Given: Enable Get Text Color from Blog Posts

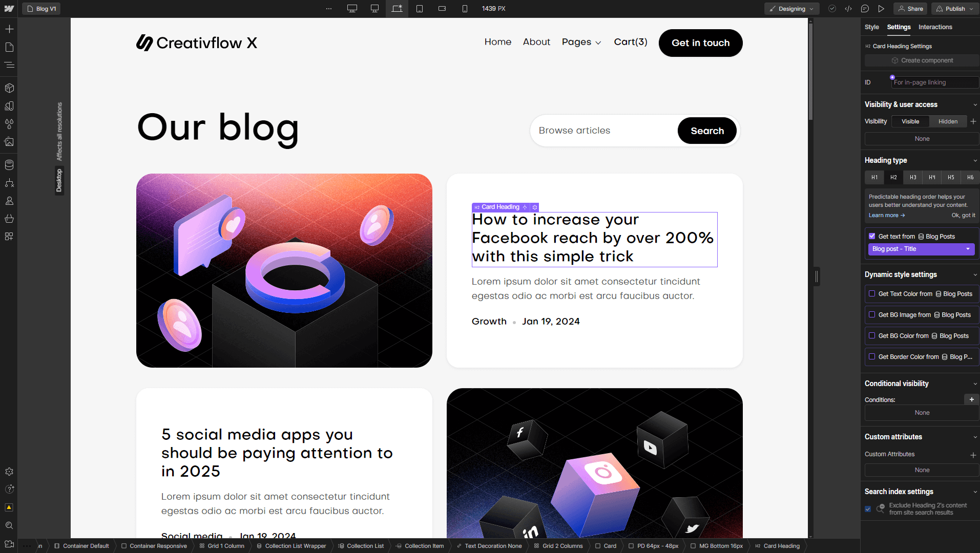Looking at the screenshot, I should [872, 294].
